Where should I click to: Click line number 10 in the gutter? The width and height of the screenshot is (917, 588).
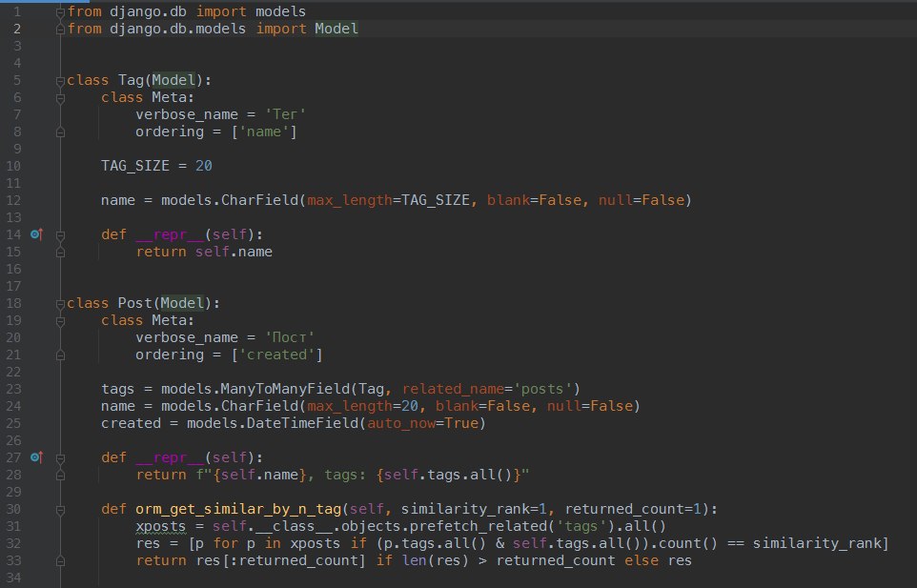point(12,166)
